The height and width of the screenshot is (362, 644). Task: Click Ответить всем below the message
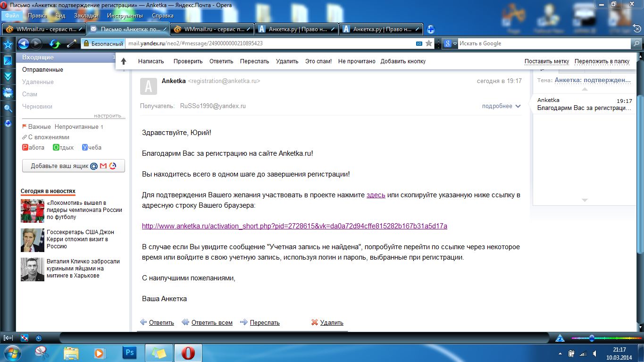point(212,323)
